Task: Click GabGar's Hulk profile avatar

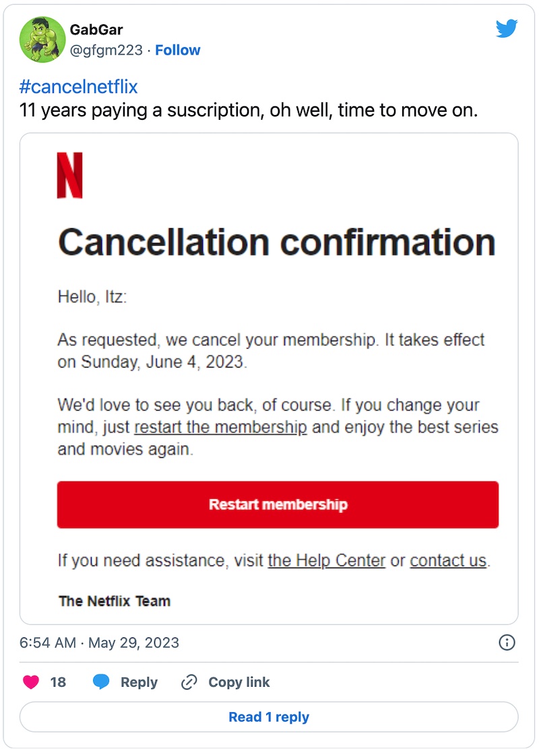Action: [42, 40]
